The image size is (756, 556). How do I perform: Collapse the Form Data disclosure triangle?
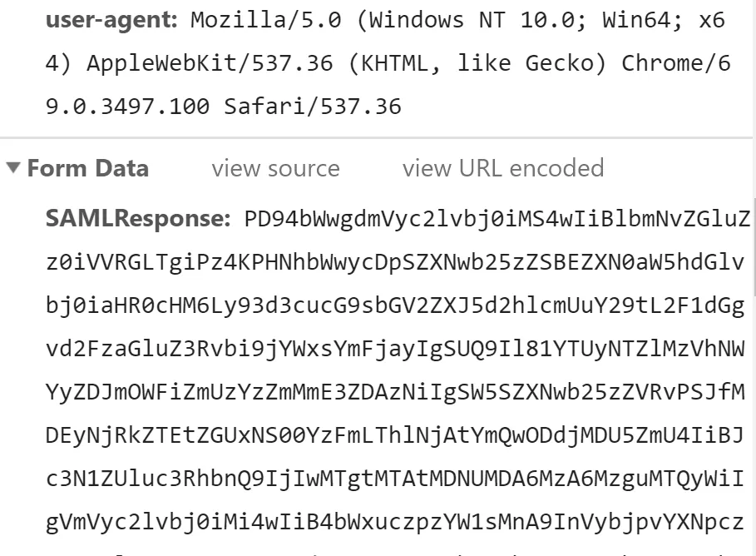pos(13,167)
